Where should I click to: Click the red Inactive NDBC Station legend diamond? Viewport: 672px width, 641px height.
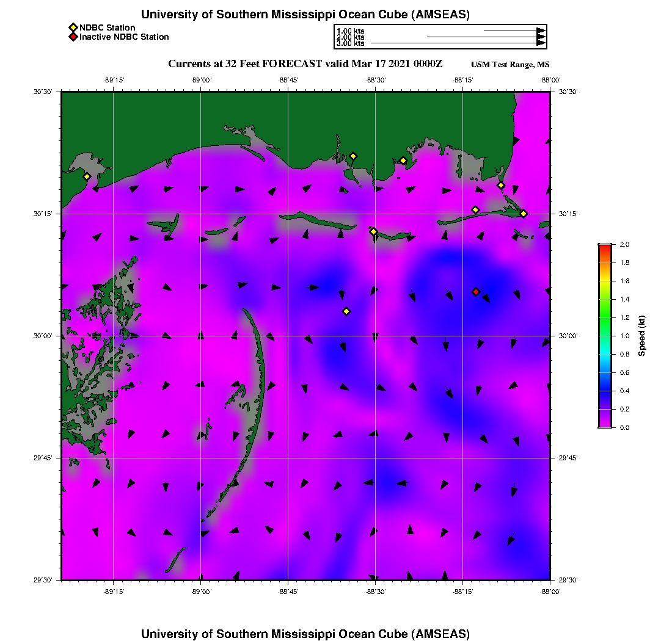[x=73, y=37]
